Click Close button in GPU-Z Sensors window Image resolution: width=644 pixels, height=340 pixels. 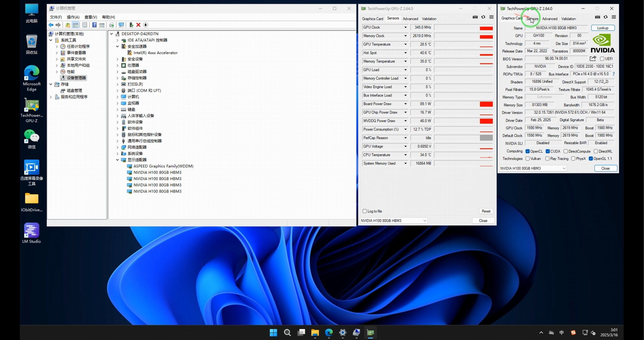point(483,221)
